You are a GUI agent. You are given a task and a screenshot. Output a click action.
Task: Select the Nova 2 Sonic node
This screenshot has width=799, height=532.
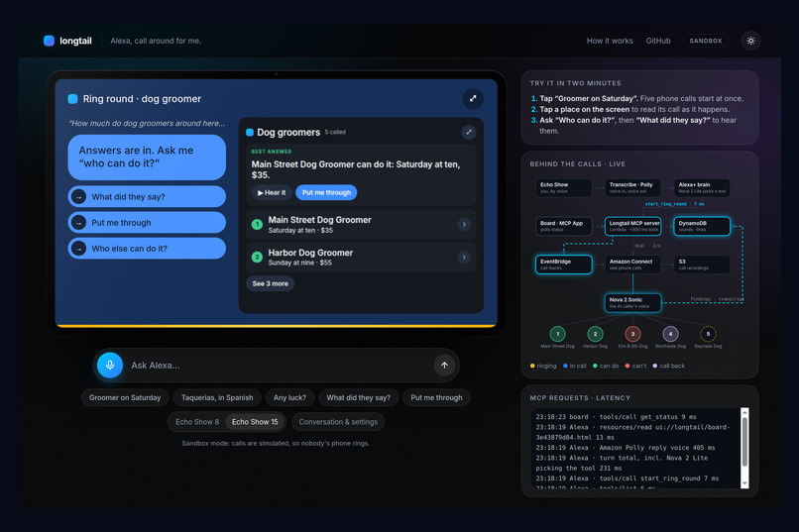pyautogui.click(x=632, y=302)
